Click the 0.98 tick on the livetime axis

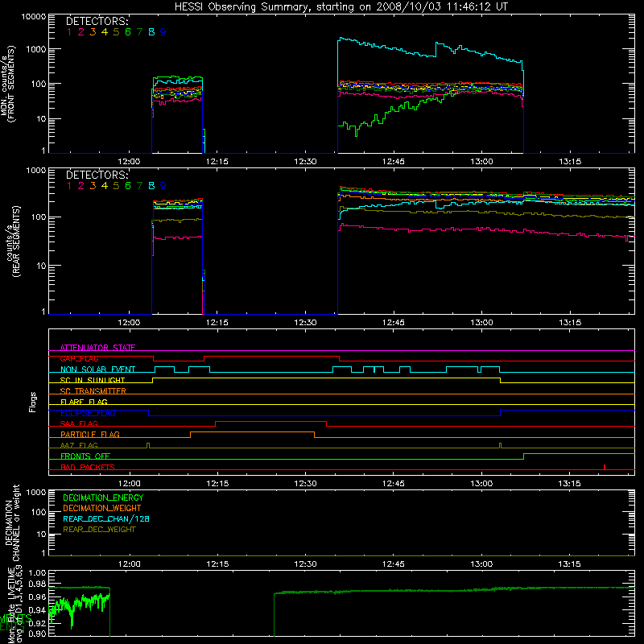pos(37,584)
